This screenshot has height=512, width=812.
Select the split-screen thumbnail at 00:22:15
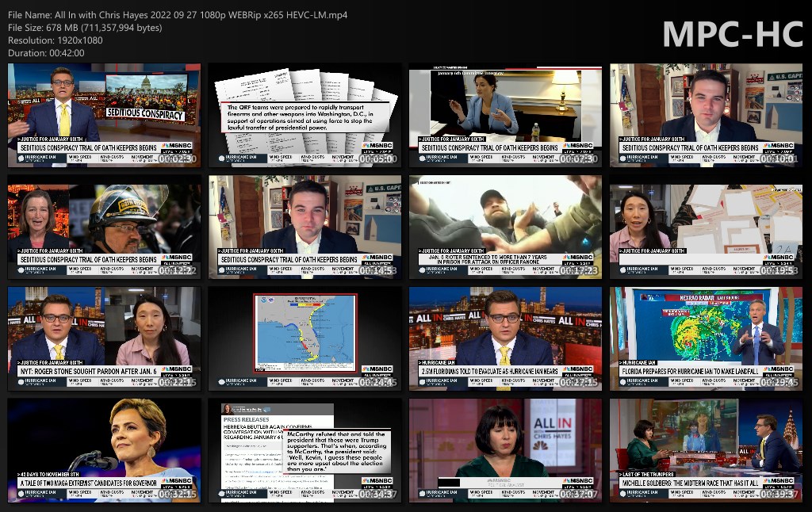click(x=104, y=339)
